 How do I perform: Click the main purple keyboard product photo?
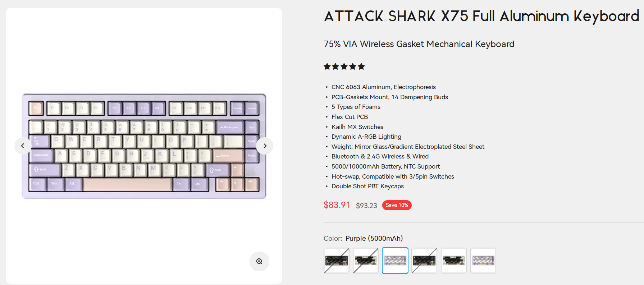(144, 146)
